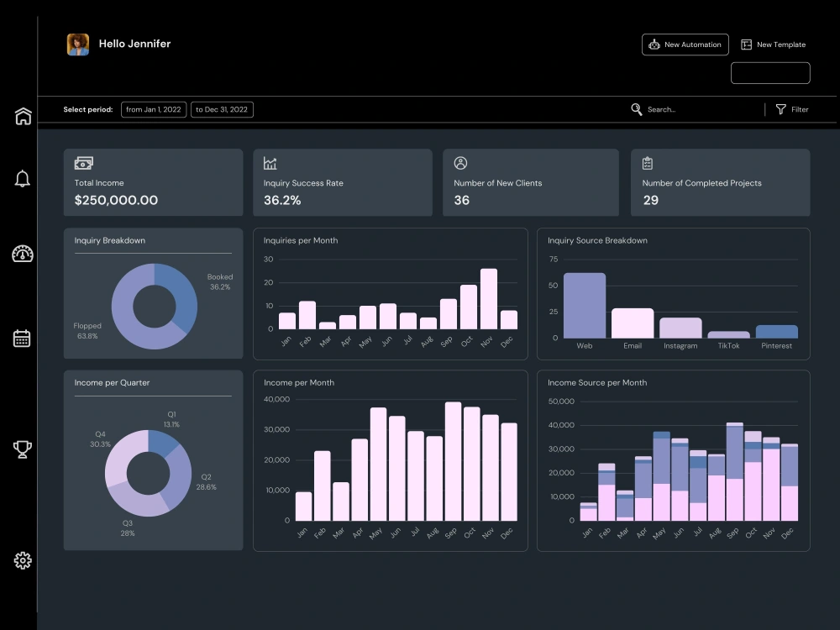Click the Inquiry Source Breakdown title
Screen dimensions: 840x630
click(597, 240)
